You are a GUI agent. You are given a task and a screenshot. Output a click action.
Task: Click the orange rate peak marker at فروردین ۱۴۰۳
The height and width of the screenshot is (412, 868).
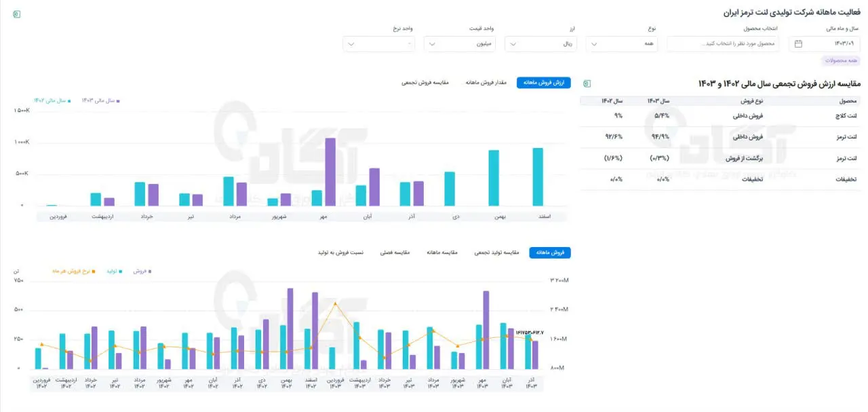tap(335, 303)
